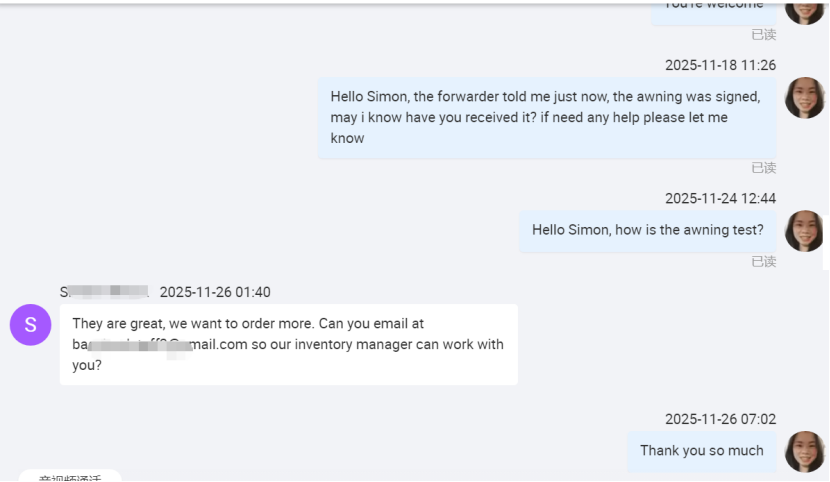Viewport: 830px width, 482px height.
Task: Select the "You're welcome" message bubble
Action: point(712,8)
